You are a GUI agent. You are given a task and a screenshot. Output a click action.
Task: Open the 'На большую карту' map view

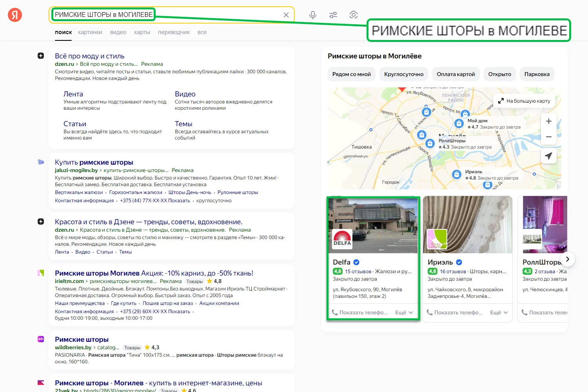coord(524,101)
